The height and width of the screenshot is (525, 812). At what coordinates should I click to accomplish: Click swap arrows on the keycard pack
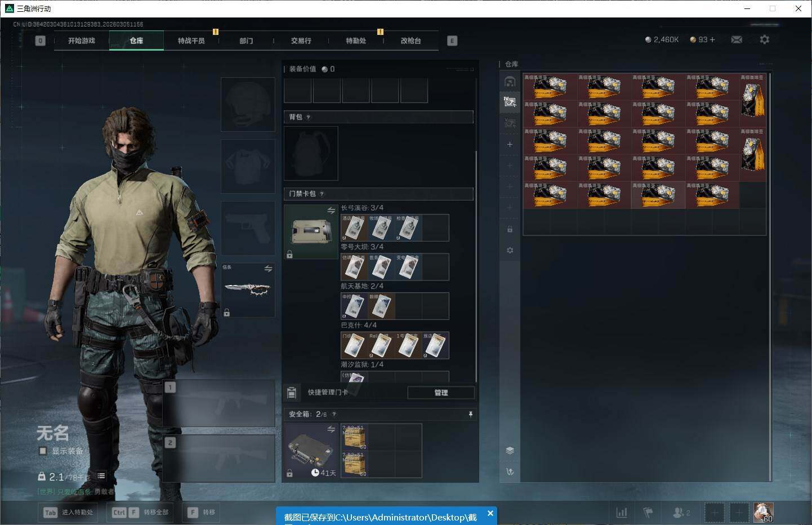(x=331, y=211)
